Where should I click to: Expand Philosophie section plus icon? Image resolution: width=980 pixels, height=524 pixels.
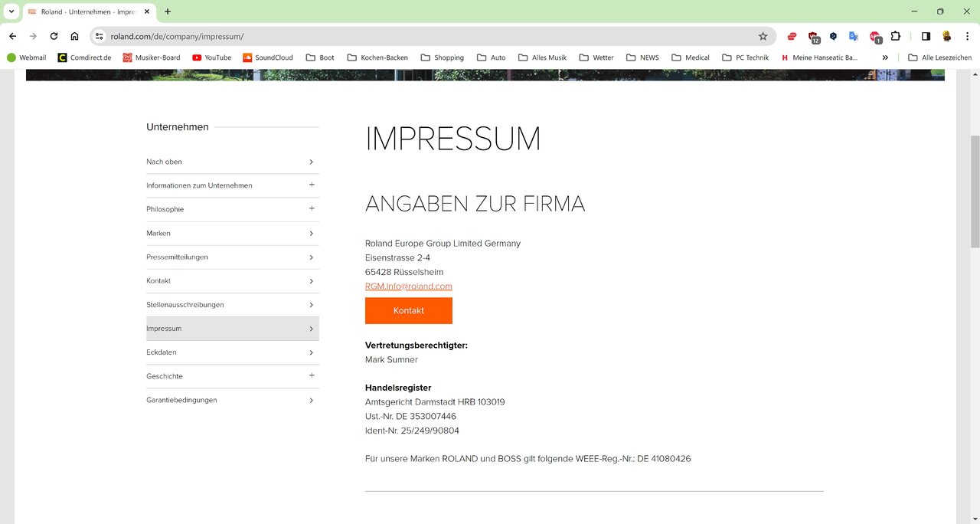(x=312, y=208)
